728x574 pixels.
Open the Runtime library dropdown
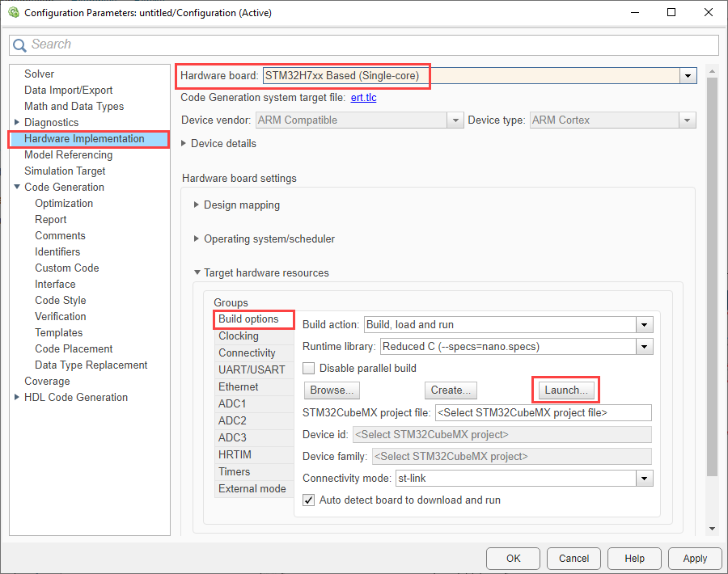[x=644, y=347]
